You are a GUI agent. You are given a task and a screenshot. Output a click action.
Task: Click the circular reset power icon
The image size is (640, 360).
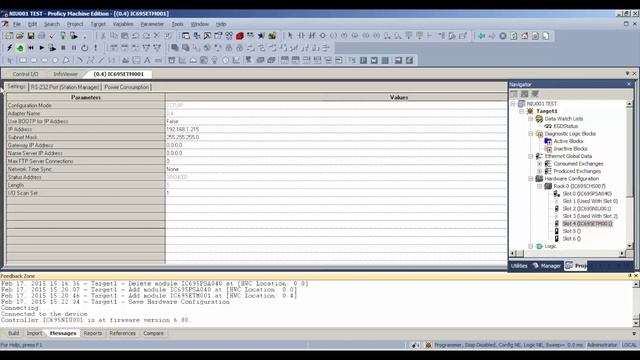click(x=84, y=48)
